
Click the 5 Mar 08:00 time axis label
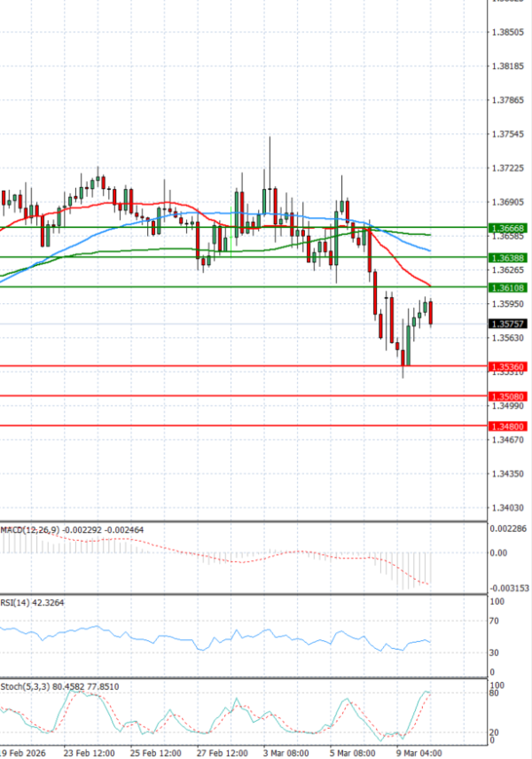click(x=352, y=751)
